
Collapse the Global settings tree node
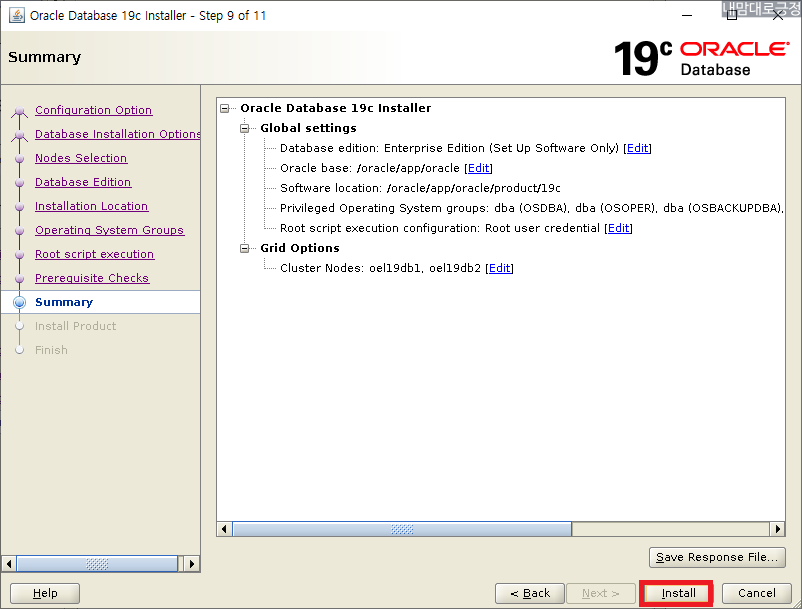tap(244, 128)
